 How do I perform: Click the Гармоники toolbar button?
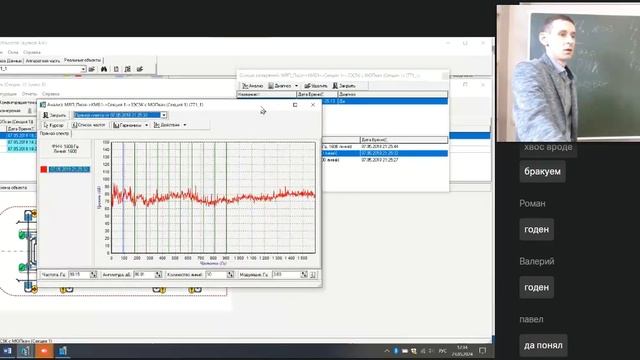tap(128, 125)
